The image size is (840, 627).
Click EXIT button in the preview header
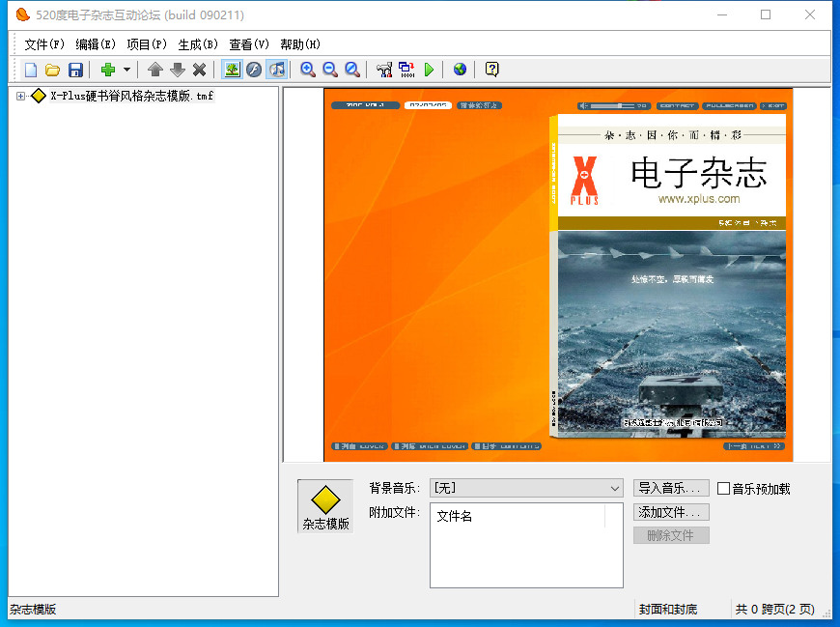pos(773,106)
